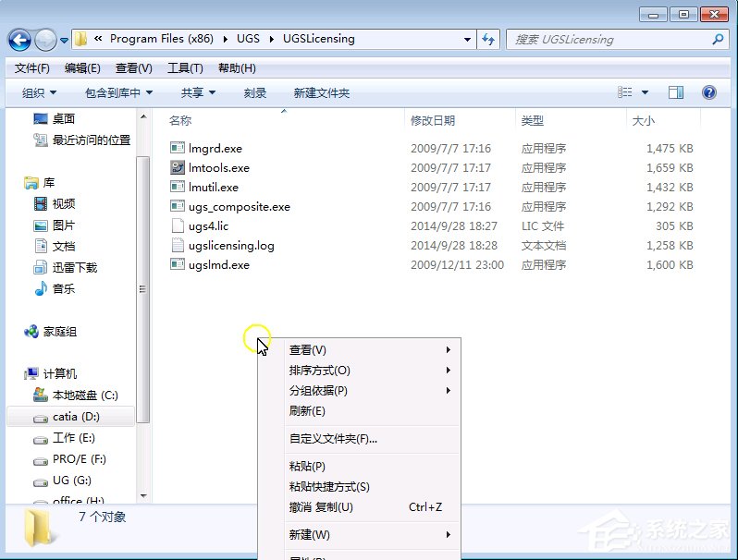Choose 粘贴(P) in the context menu
738x560 pixels.
click(x=372, y=466)
